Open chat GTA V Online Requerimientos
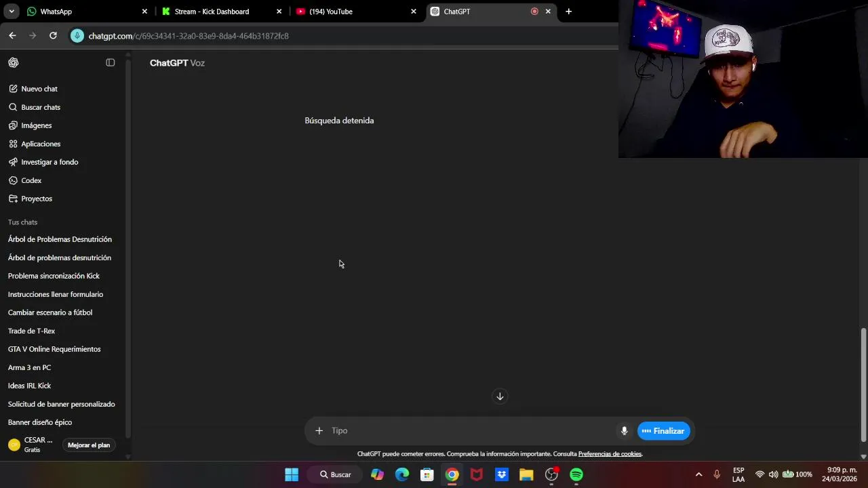 tap(54, 349)
